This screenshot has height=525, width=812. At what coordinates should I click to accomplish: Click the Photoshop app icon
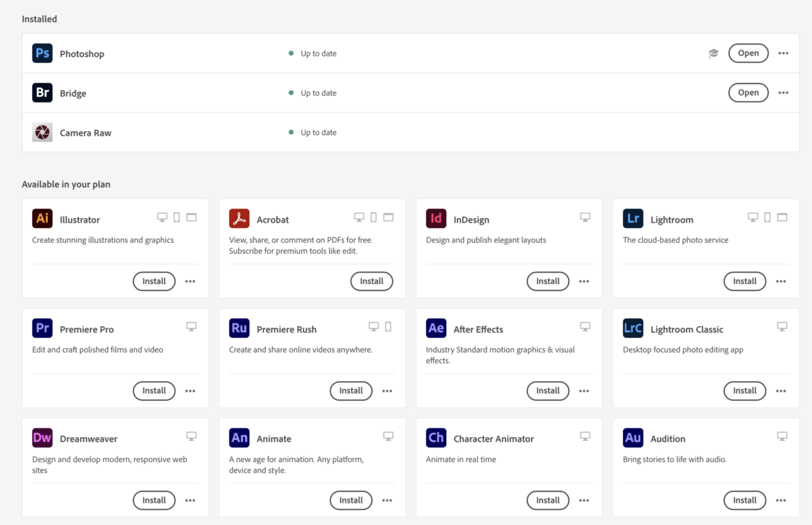coord(42,53)
